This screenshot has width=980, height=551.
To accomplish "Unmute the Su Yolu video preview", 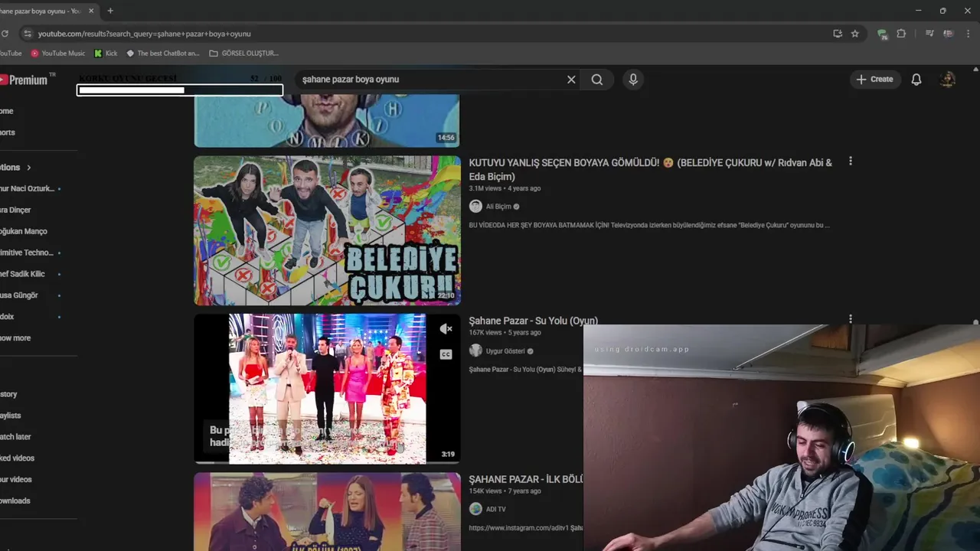I will point(446,329).
